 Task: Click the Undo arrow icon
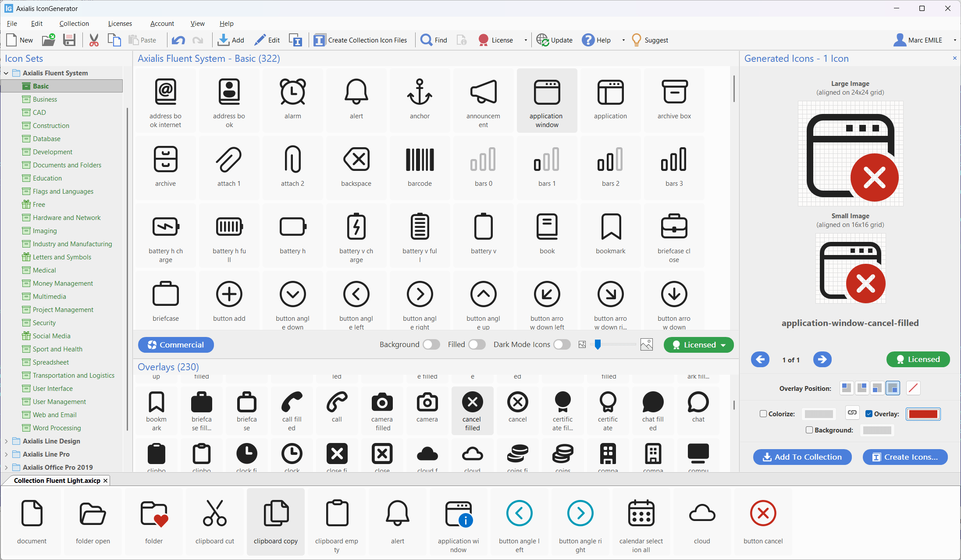pos(178,40)
